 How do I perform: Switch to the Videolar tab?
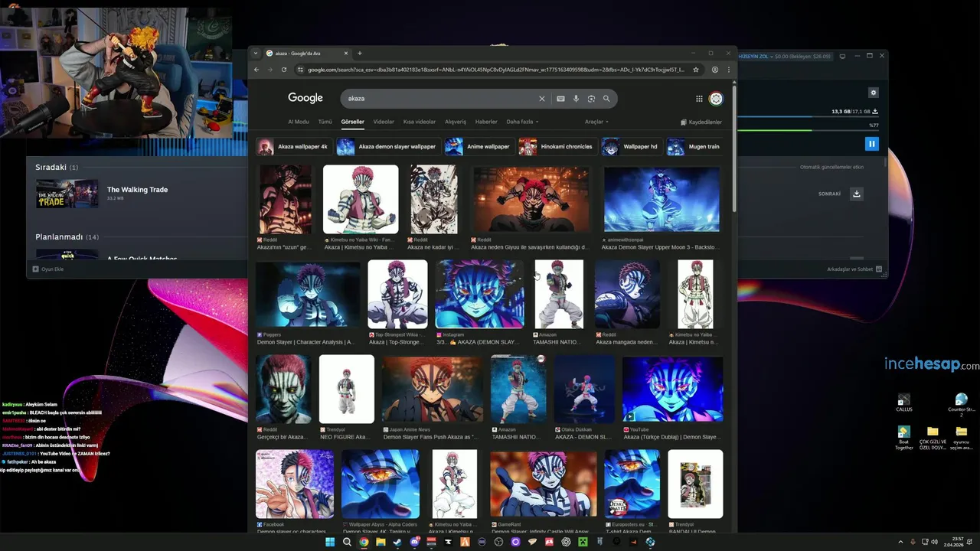pos(384,122)
